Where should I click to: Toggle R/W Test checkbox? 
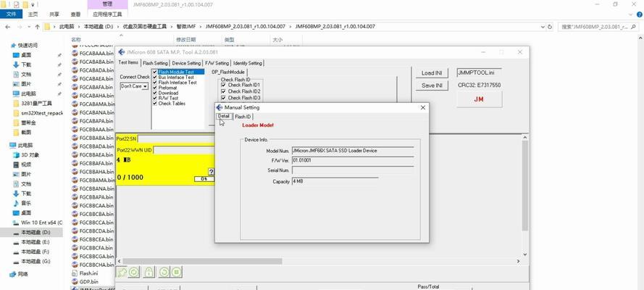pos(155,99)
